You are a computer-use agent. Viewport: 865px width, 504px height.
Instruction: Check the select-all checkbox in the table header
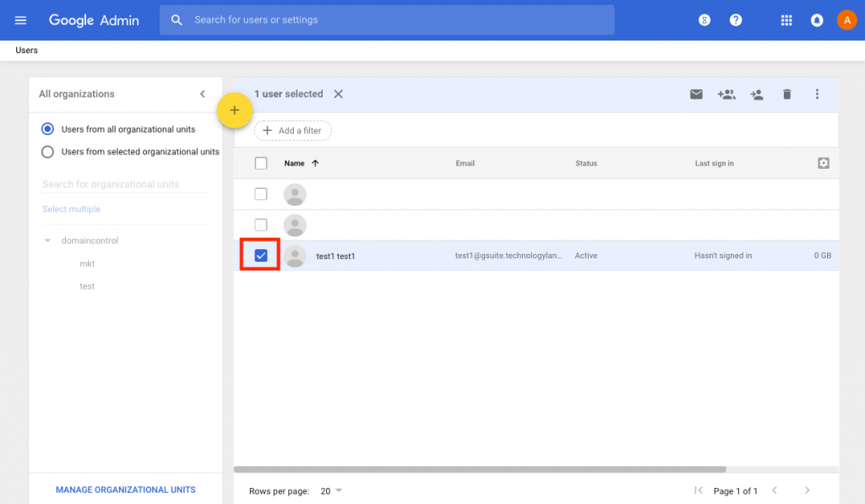[x=261, y=163]
